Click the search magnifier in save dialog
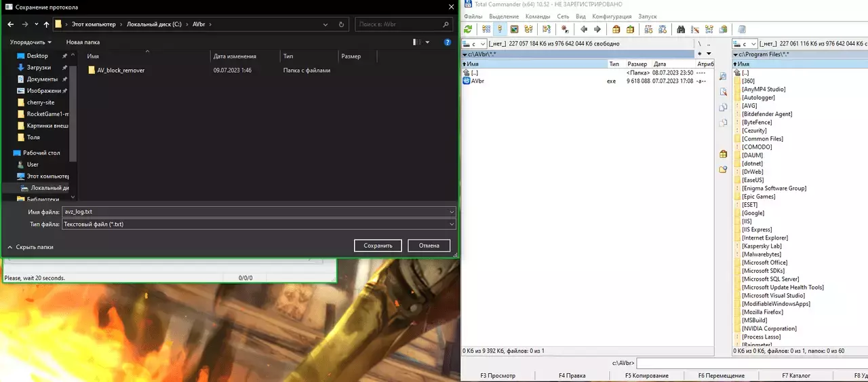This screenshot has width=868, height=382. pos(446,24)
